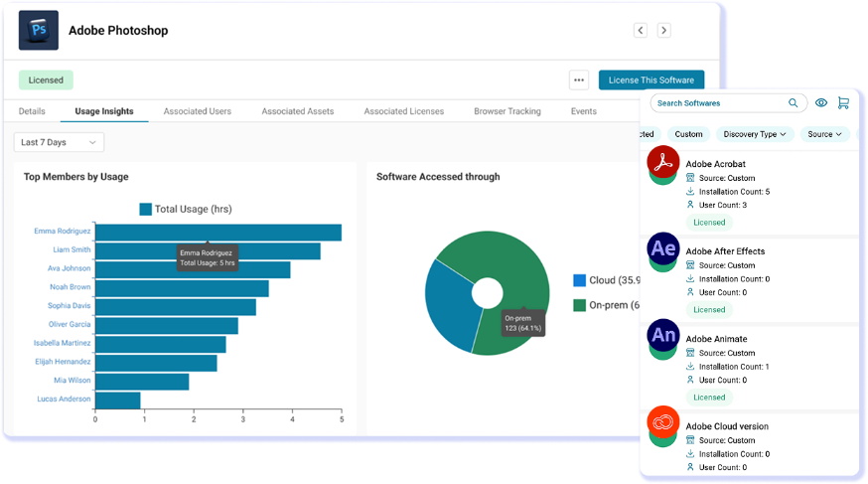Click Ava Johnson member name
Screen dimensions: 868x484
[x=69, y=268]
